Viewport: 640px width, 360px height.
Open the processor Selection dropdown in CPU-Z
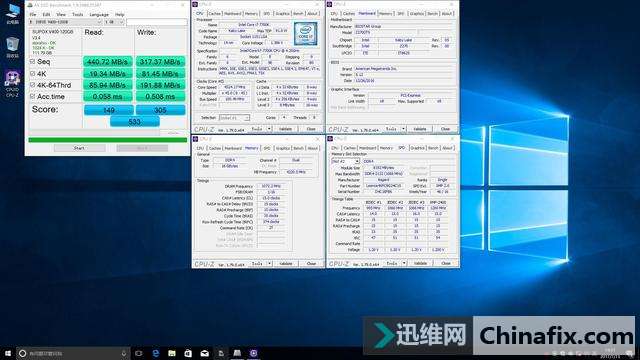pyautogui.click(x=234, y=118)
